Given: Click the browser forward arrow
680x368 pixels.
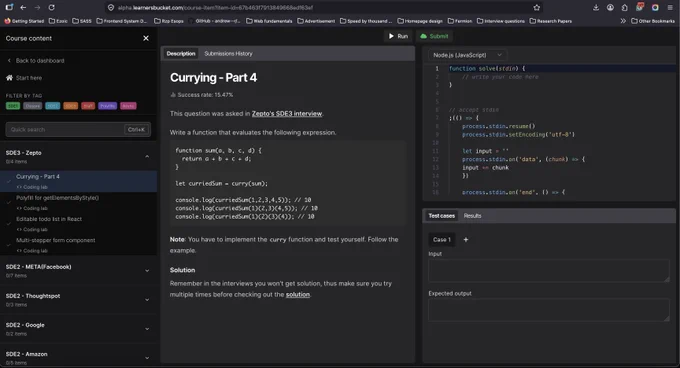Looking at the screenshot, I should click(x=37, y=7).
